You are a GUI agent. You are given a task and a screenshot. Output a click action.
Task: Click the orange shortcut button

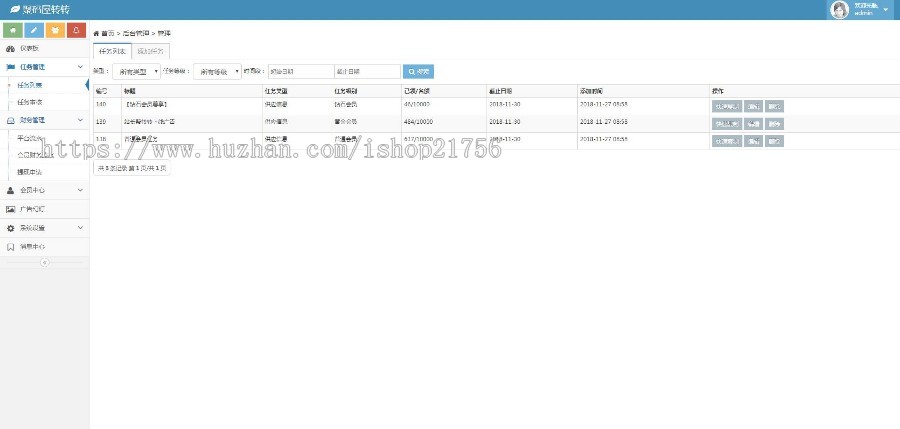coord(55,30)
